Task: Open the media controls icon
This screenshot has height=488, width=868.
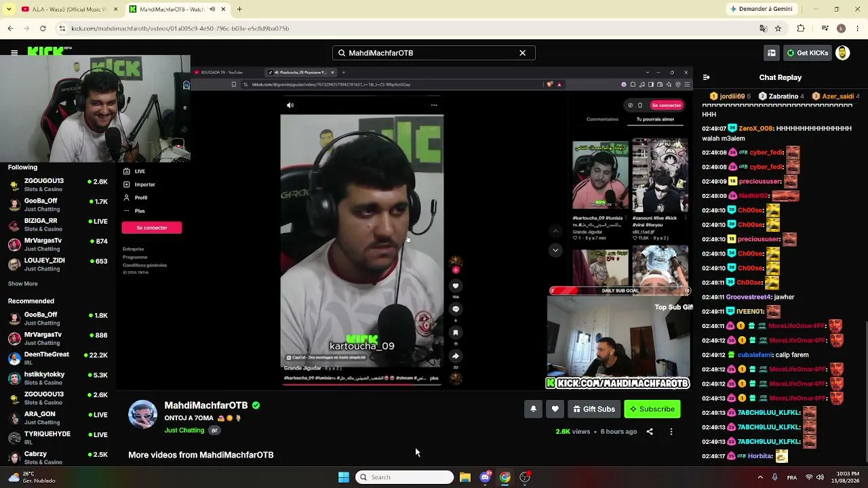Action: tap(825, 28)
